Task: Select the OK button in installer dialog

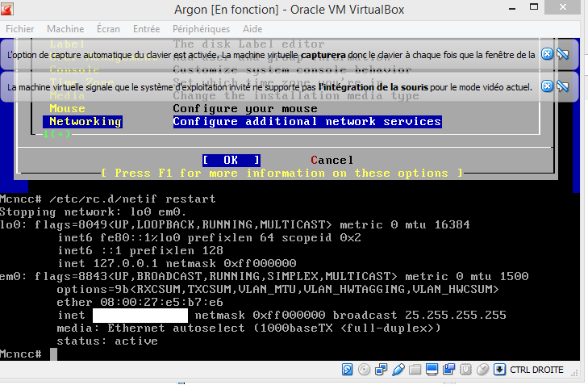Action: point(231,161)
